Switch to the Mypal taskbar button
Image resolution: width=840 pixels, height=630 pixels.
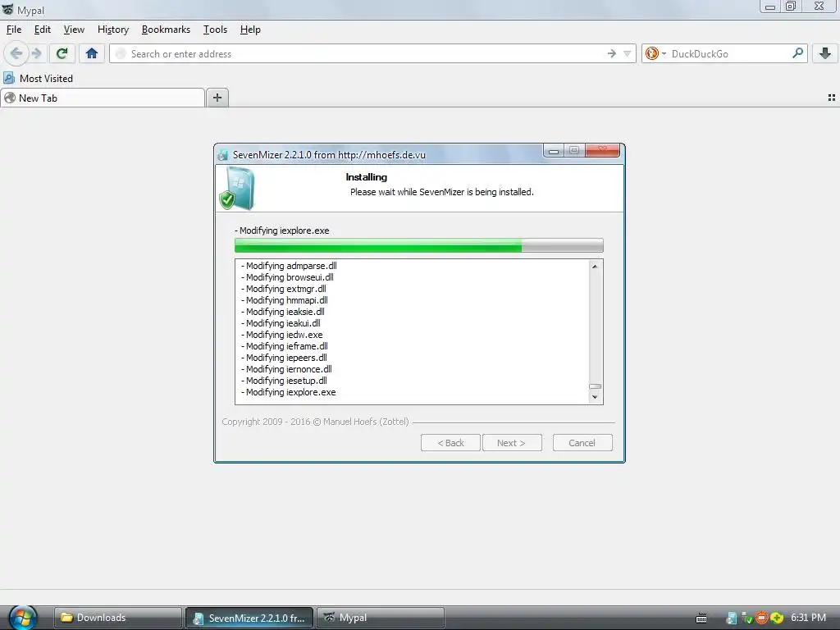point(381,618)
